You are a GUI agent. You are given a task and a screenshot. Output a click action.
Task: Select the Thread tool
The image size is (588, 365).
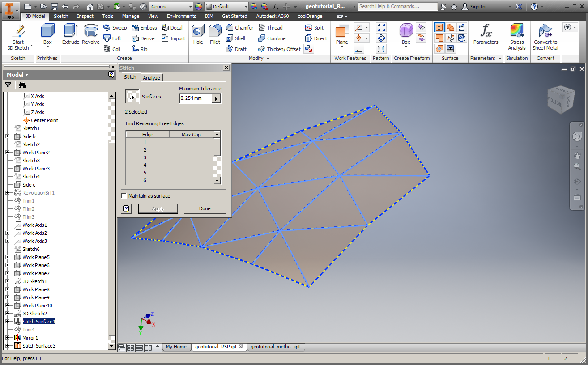click(270, 28)
